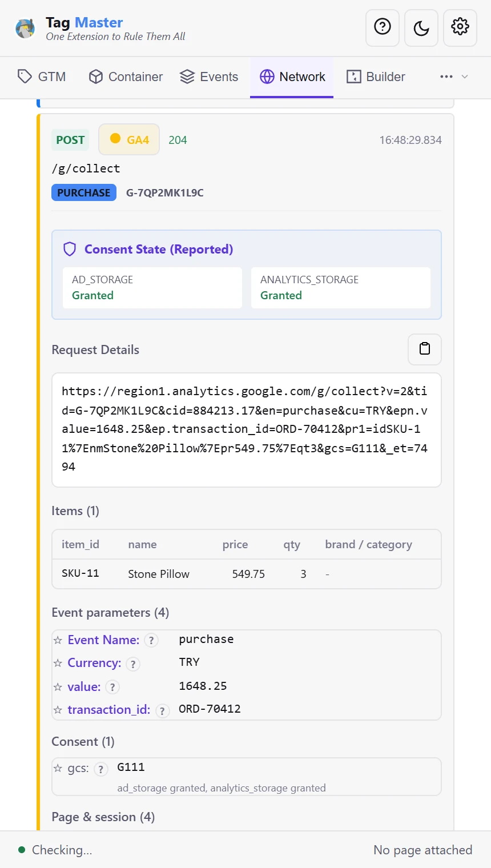Copy request details with clipboard button
This screenshot has height=868, width=491.
click(425, 349)
